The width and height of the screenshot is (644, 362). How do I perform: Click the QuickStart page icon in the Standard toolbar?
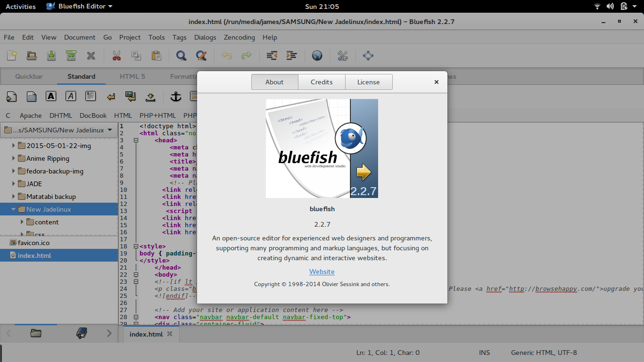coord(11,97)
